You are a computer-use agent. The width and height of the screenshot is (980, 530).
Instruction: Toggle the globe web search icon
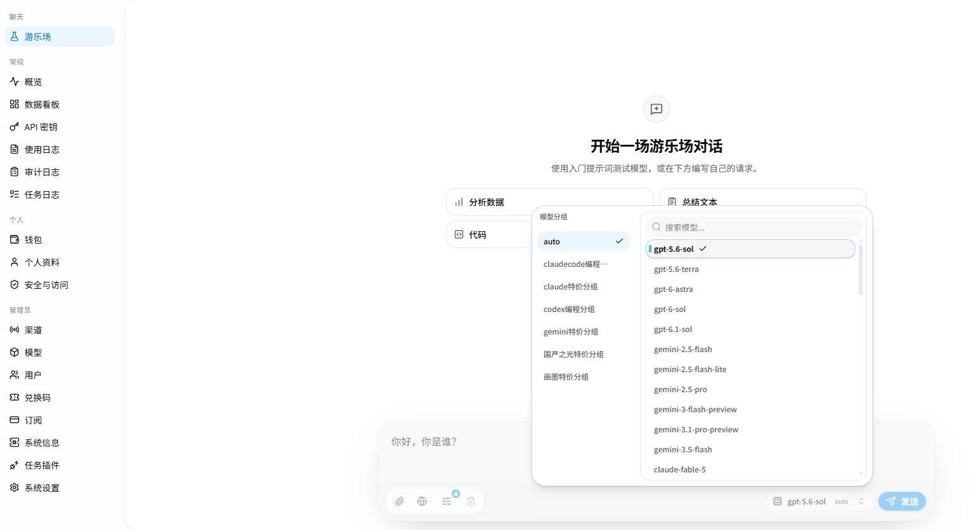422,501
